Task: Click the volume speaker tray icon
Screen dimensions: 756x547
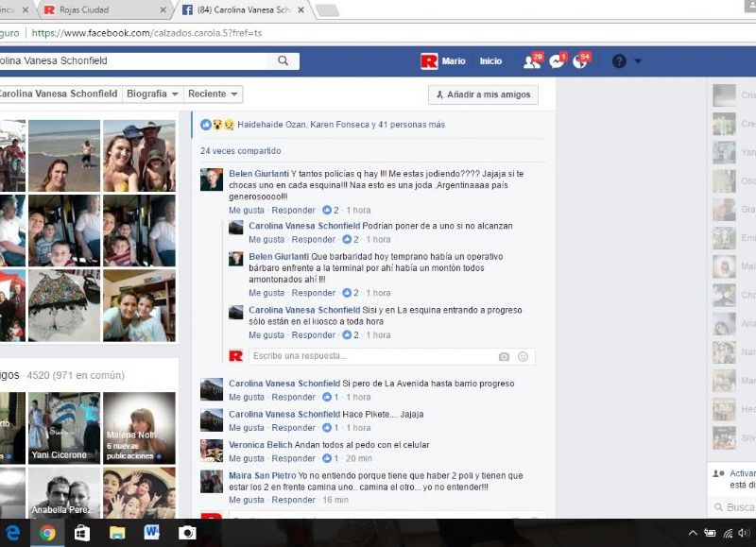Action: pyautogui.click(x=744, y=533)
